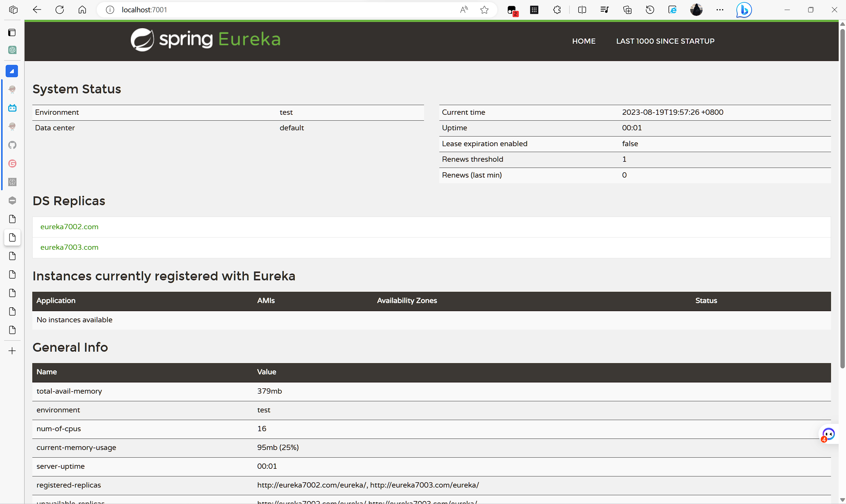The width and height of the screenshot is (846, 504).
Task: Open browser extensions puzzle icon
Action: pos(557,10)
